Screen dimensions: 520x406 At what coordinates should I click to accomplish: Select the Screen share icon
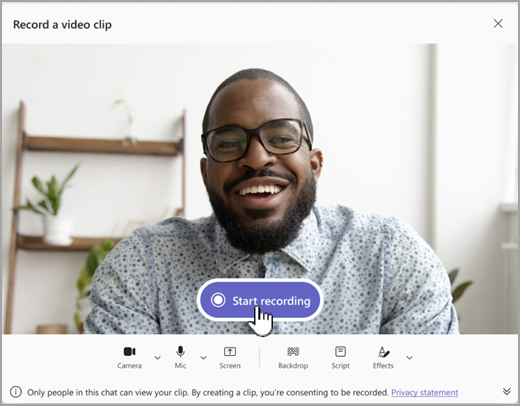tap(230, 351)
